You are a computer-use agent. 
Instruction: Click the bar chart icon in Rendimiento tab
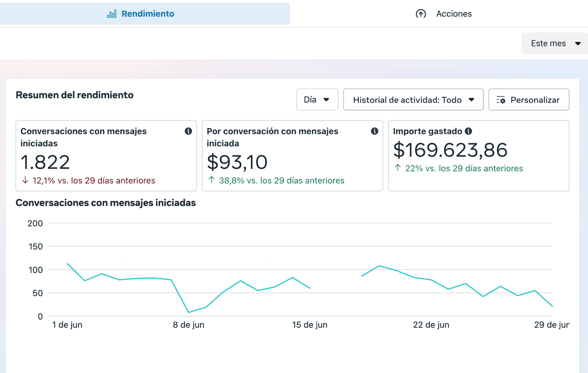click(112, 14)
